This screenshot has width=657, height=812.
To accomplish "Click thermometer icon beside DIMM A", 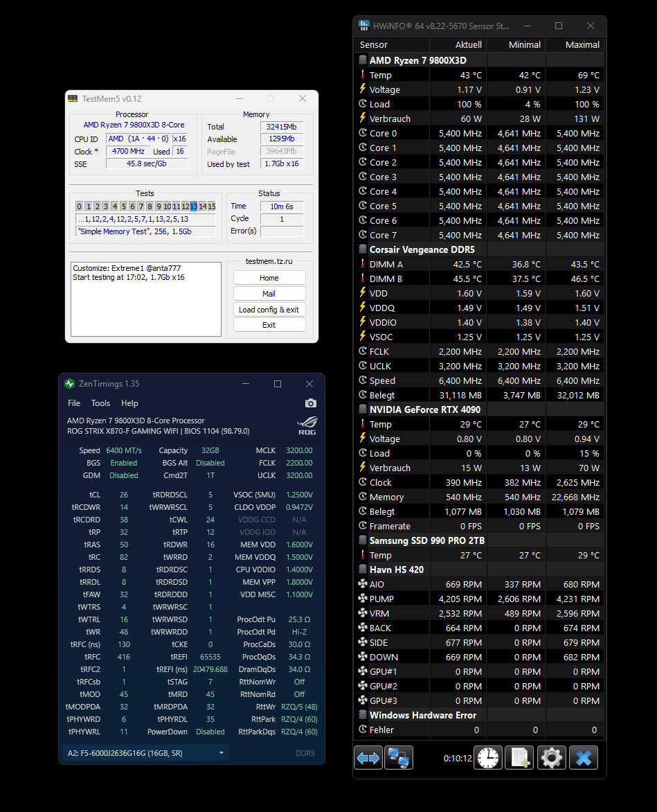I will (x=363, y=263).
